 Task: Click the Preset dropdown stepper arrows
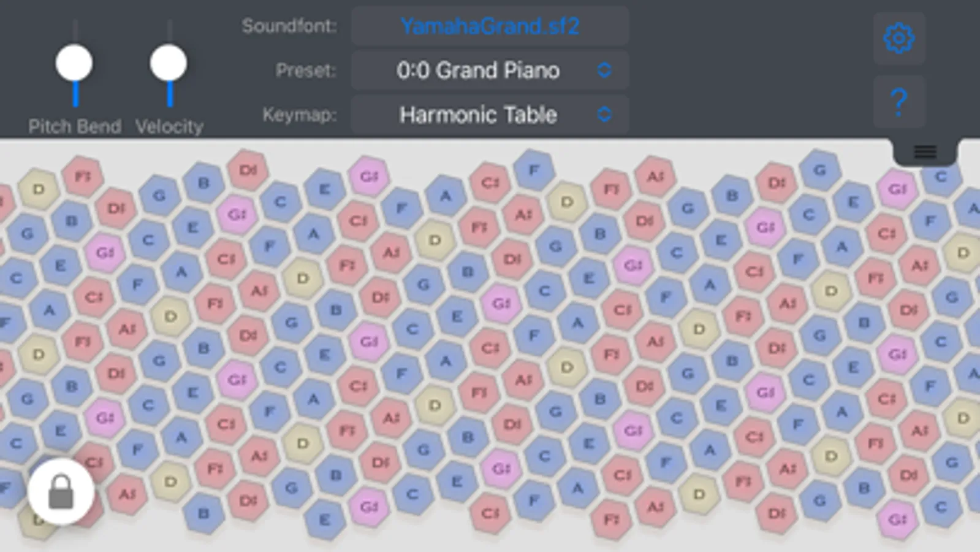point(604,71)
